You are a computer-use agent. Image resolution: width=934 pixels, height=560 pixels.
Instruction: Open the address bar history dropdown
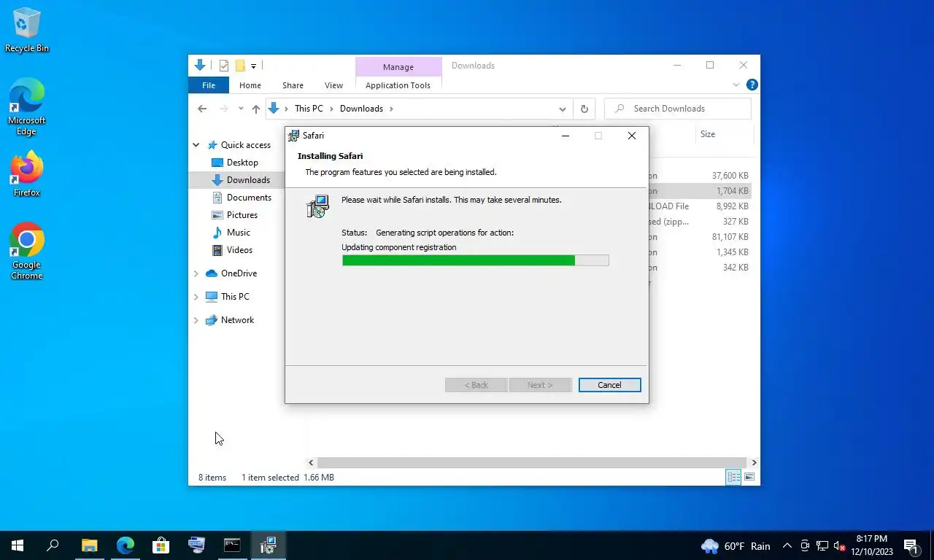coord(563,109)
